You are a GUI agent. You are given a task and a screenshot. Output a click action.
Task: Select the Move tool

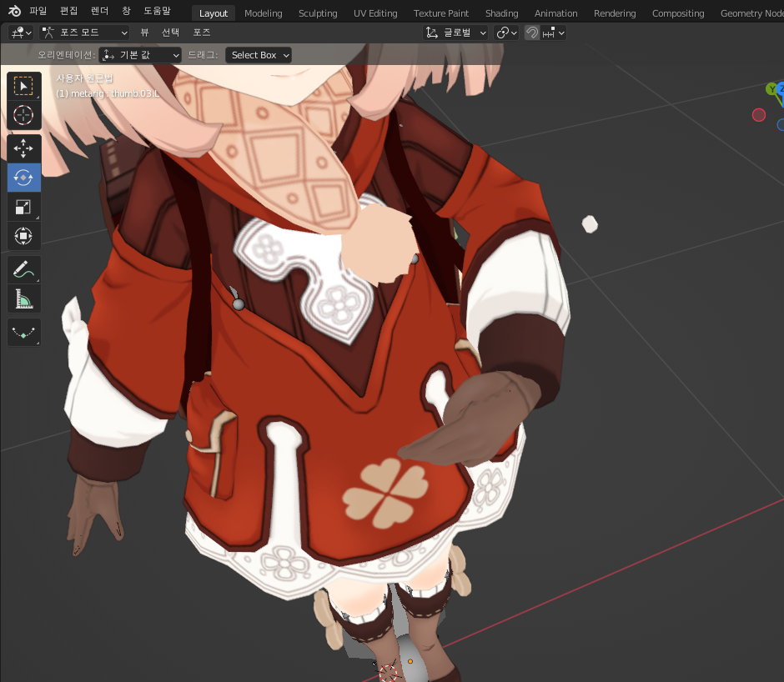point(23,148)
